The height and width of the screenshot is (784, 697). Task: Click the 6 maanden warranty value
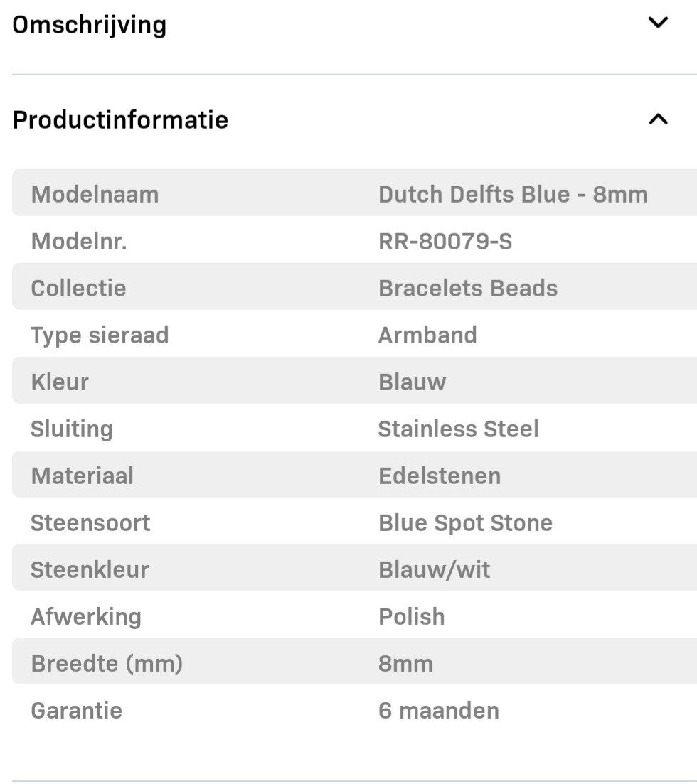coord(438,710)
